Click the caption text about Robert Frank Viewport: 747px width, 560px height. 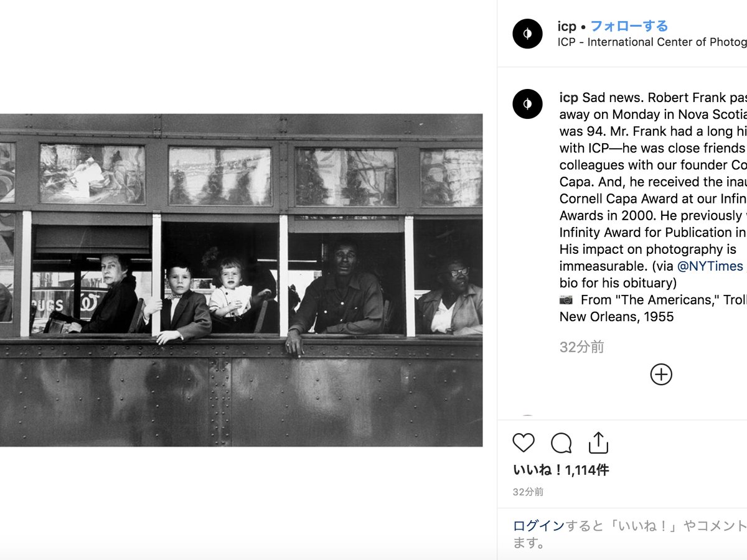click(x=652, y=207)
